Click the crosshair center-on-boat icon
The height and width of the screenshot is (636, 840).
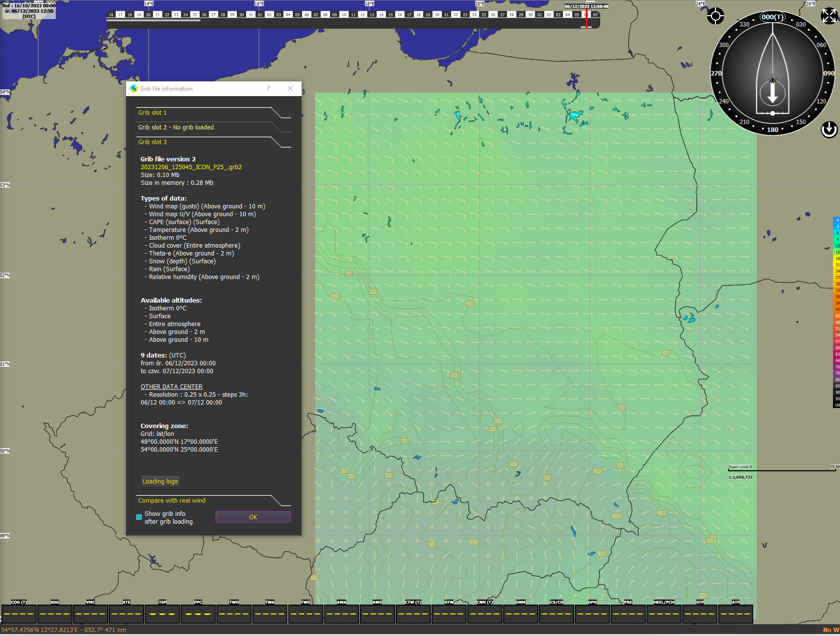click(715, 16)
